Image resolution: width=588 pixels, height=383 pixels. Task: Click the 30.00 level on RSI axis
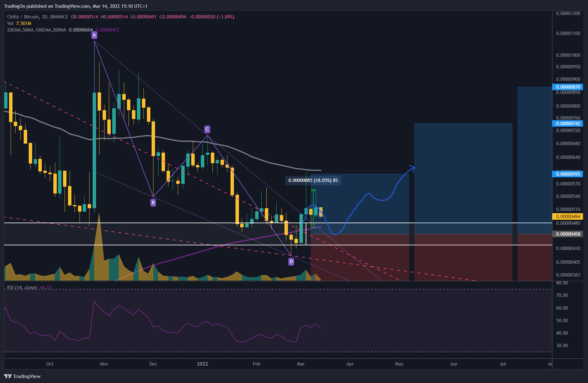coord(562,346)
